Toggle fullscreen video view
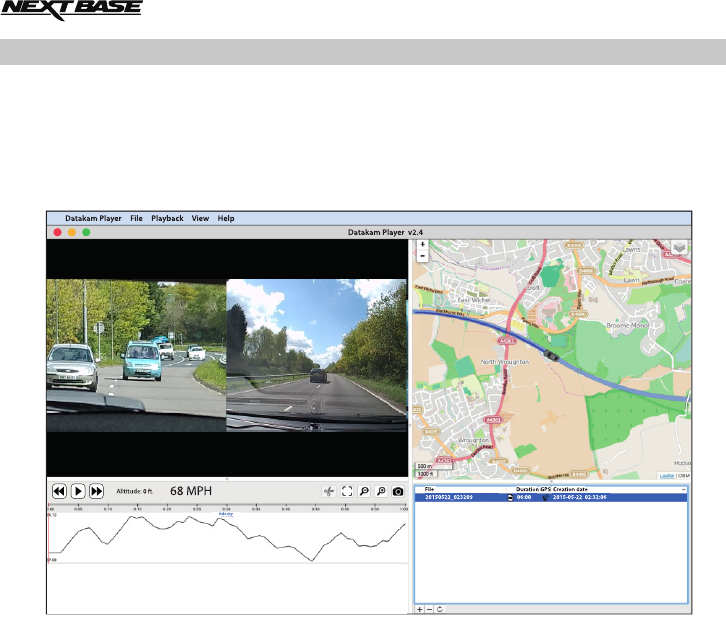This screenshot has width=726, height=620. click(347, 492)
